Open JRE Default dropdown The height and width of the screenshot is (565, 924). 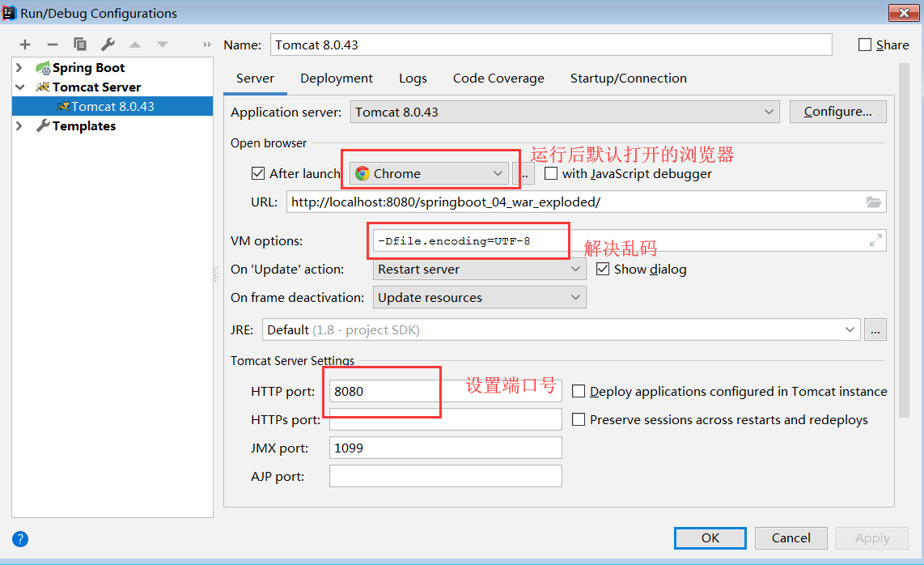tap(561, 329)
